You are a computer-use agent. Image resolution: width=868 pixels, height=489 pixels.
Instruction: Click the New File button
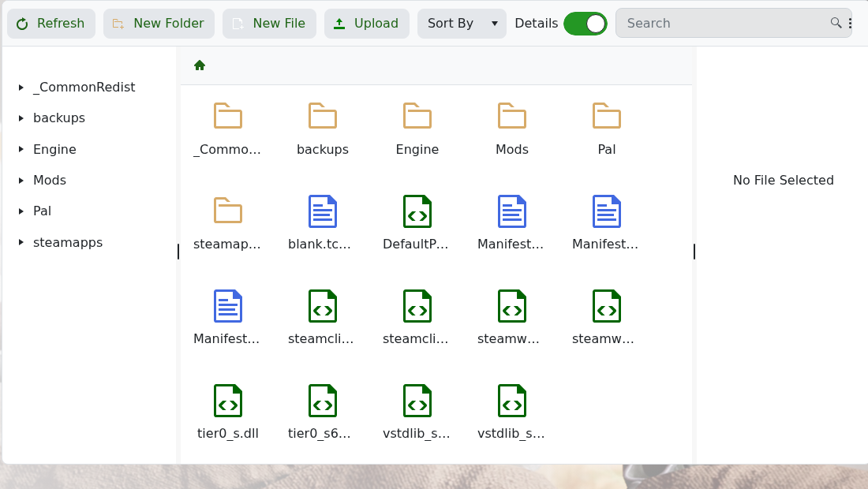click(x=269, y=23)
